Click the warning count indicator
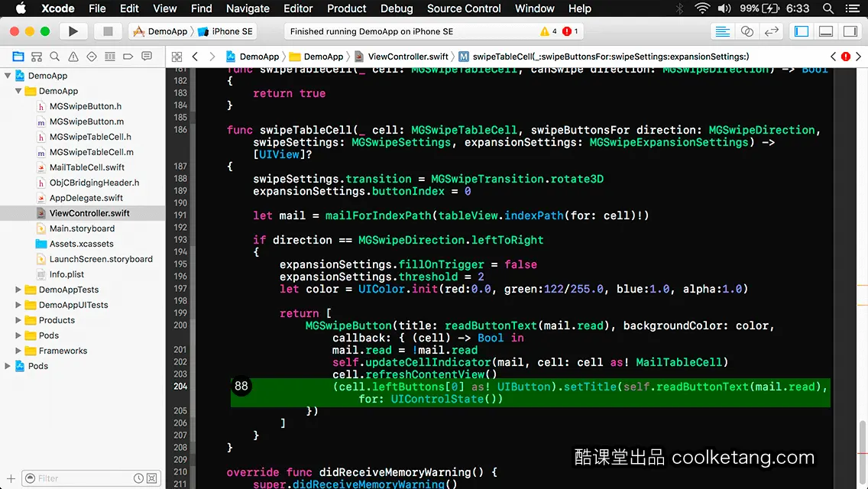Viewport: 868px width, 489px height. coord(549,31)
